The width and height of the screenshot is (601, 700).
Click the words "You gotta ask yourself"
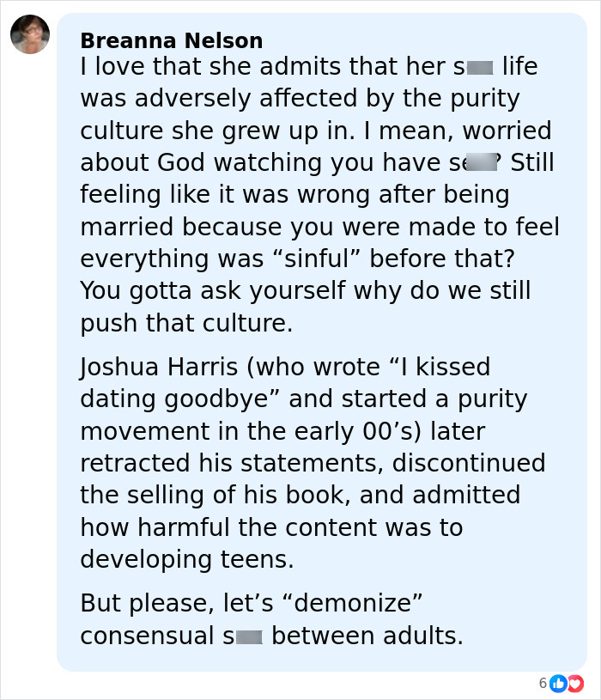219,290
